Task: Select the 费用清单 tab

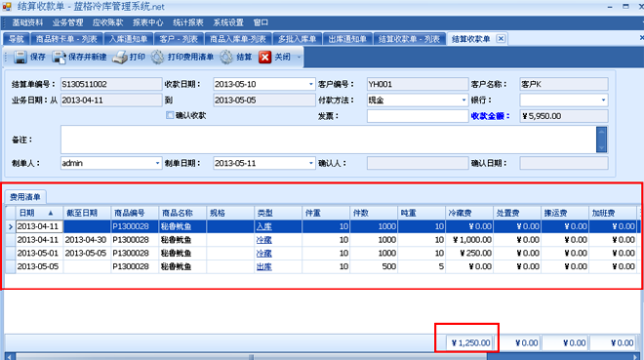Action: point(25,197)
